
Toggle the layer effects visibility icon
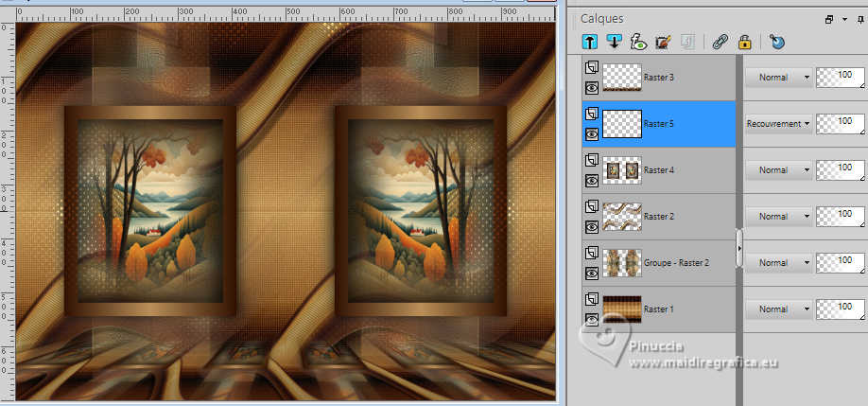point(638,42)
